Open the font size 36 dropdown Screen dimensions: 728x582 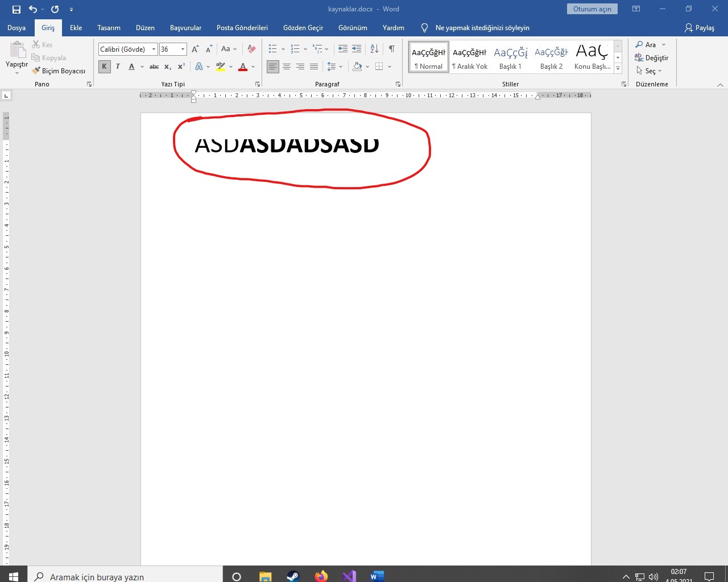[x=183, y=49]
